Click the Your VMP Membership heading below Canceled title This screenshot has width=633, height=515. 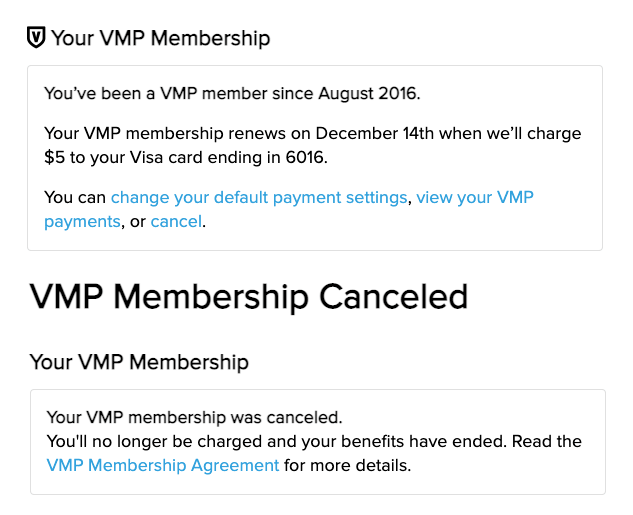click(139, 361)
